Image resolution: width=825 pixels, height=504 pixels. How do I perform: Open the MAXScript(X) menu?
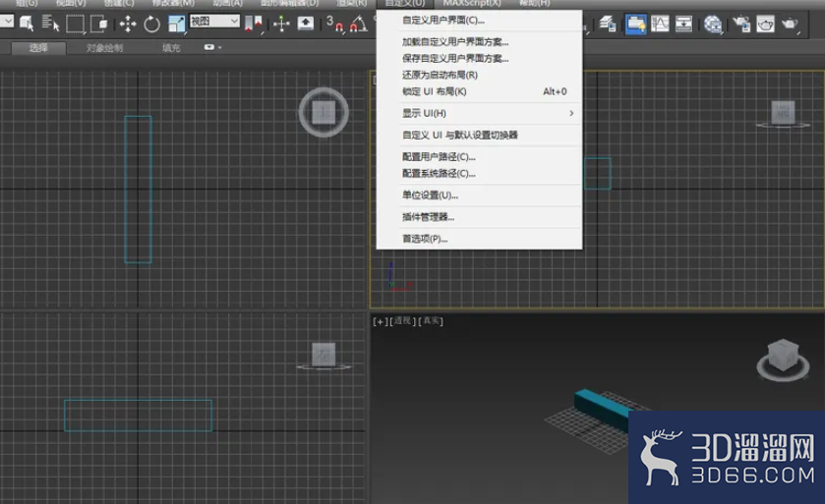[x=472, y=3]
